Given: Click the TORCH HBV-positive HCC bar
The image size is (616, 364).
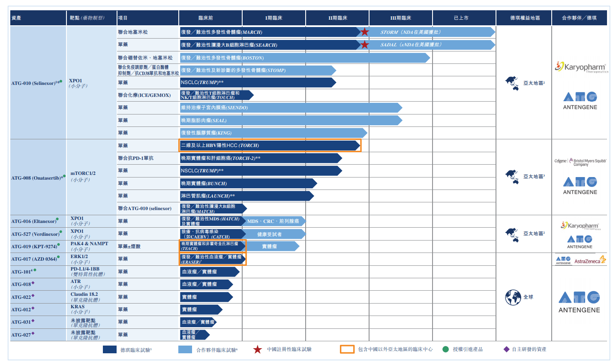Looking at the screenshot, I should click(x=270, y=145).
